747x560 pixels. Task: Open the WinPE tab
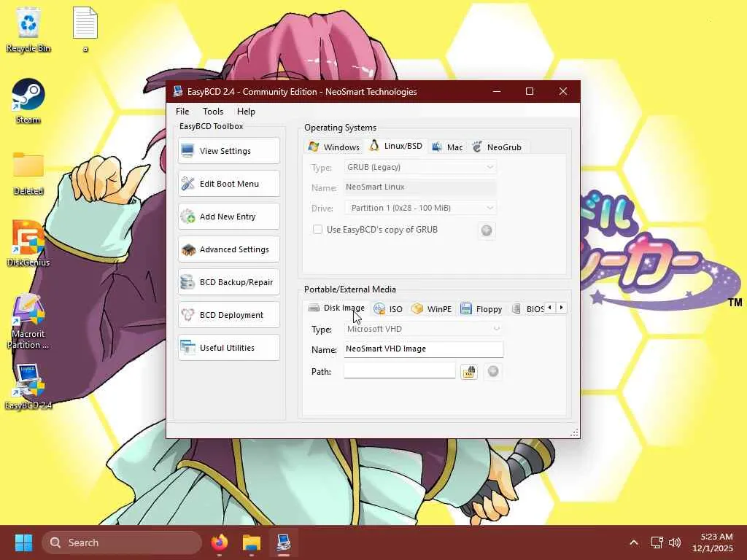tap(432, 309)
